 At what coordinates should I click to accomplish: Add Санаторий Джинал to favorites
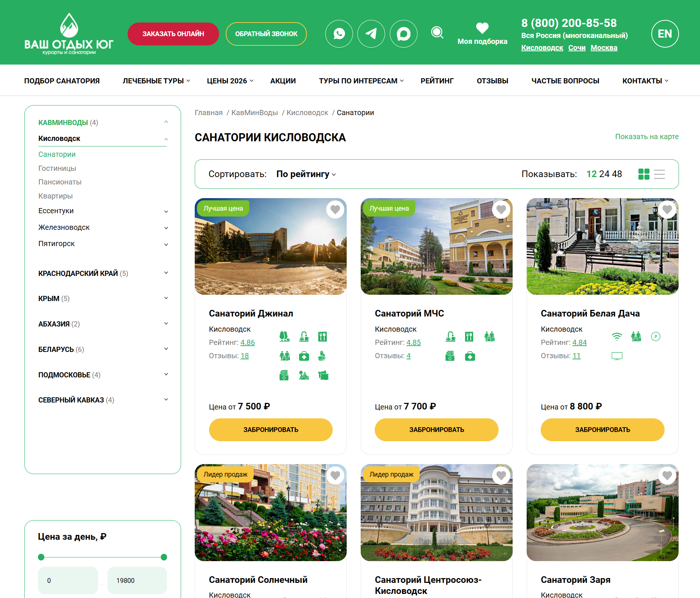pyautogui.click(x=335, y=210)
